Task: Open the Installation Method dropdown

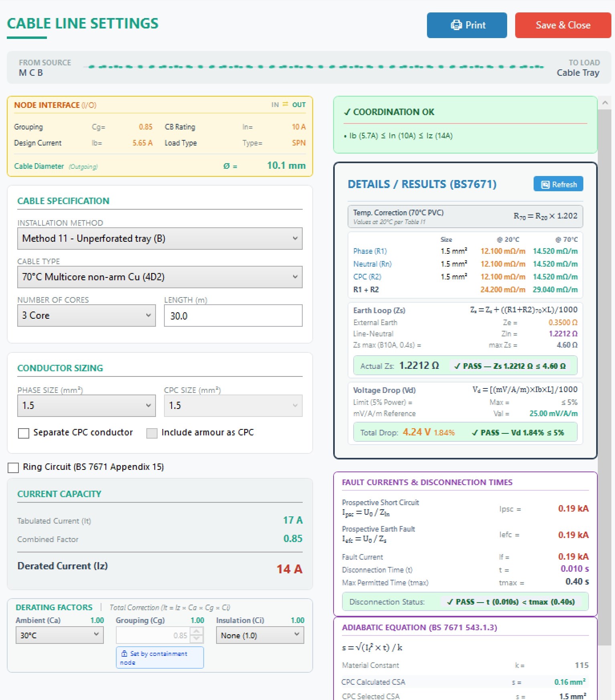Action: point(160,239)
